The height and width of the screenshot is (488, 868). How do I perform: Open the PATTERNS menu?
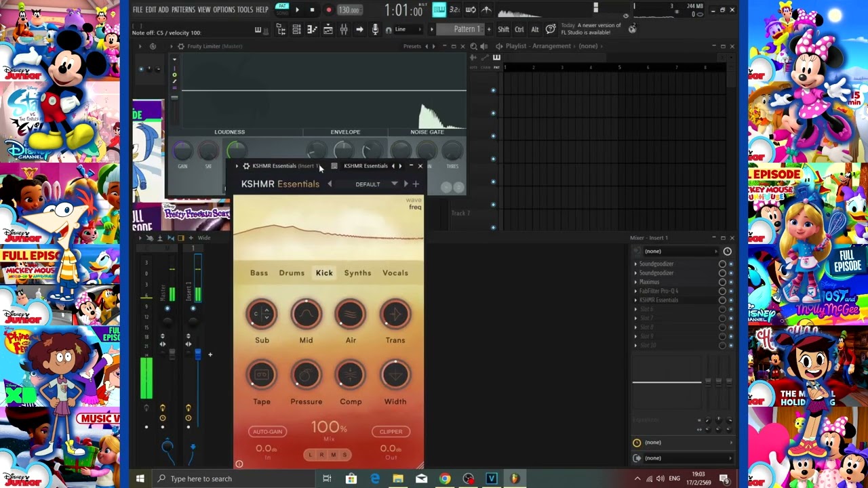point(183,9)
